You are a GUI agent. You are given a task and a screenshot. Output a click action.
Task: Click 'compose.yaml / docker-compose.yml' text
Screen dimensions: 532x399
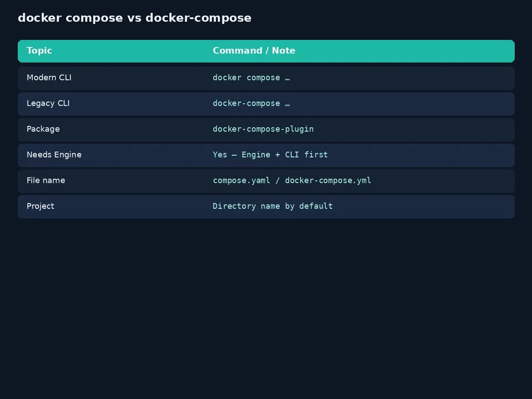point(292,181)
